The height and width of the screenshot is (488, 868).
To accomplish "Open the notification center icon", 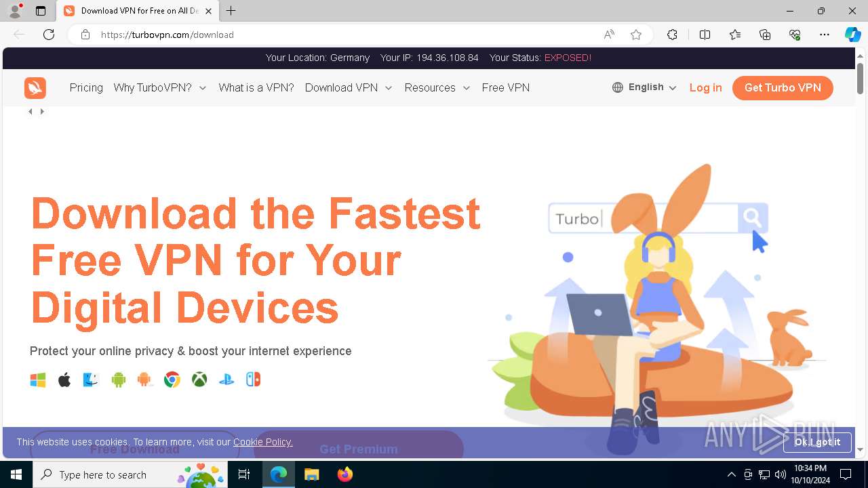I will pos(846,474).
